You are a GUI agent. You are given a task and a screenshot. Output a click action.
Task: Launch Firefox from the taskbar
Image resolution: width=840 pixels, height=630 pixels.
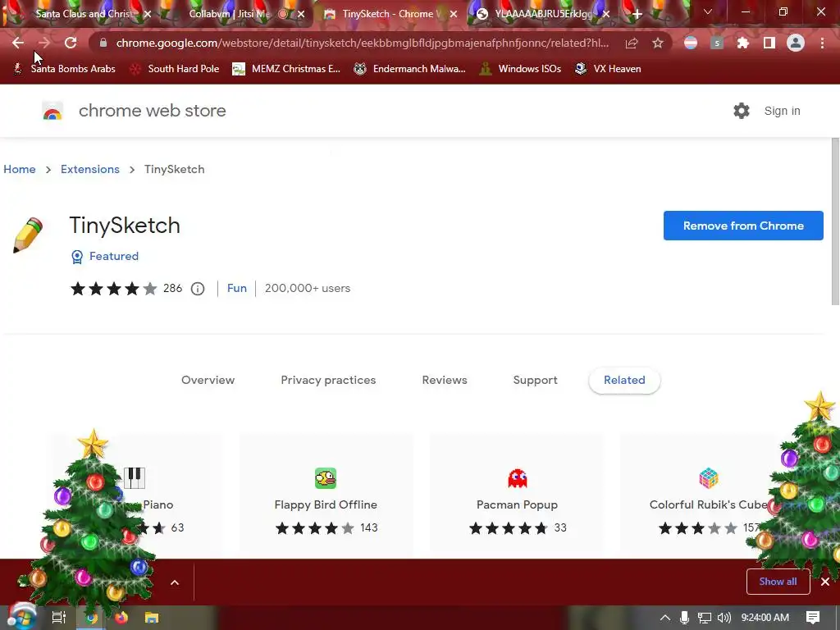pyautogui.click(x=121, y=618)
